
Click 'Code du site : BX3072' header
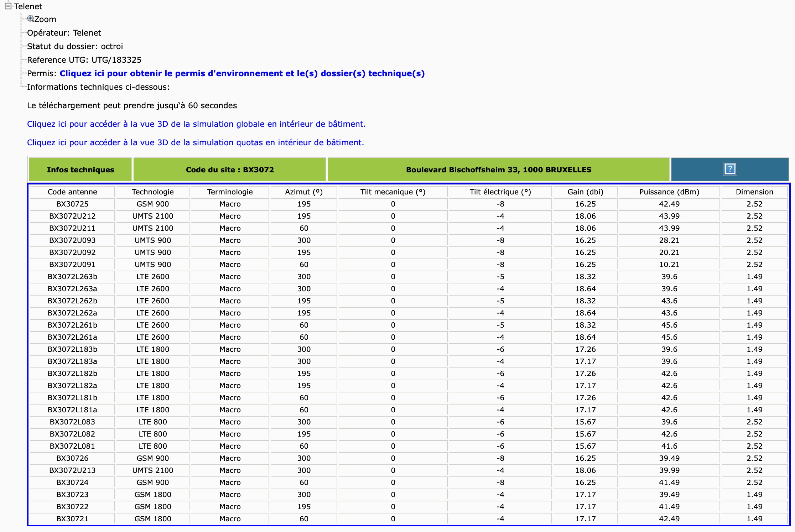click(x=230, y=169)
